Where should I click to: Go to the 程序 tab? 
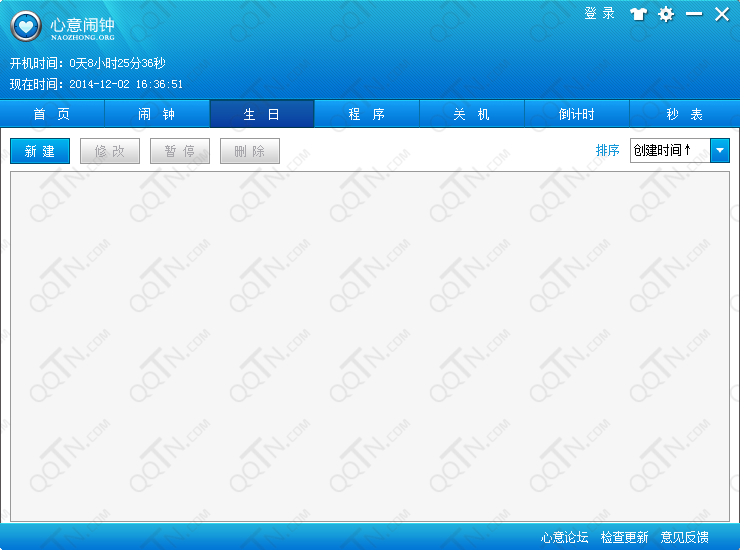tap(367, 114)
